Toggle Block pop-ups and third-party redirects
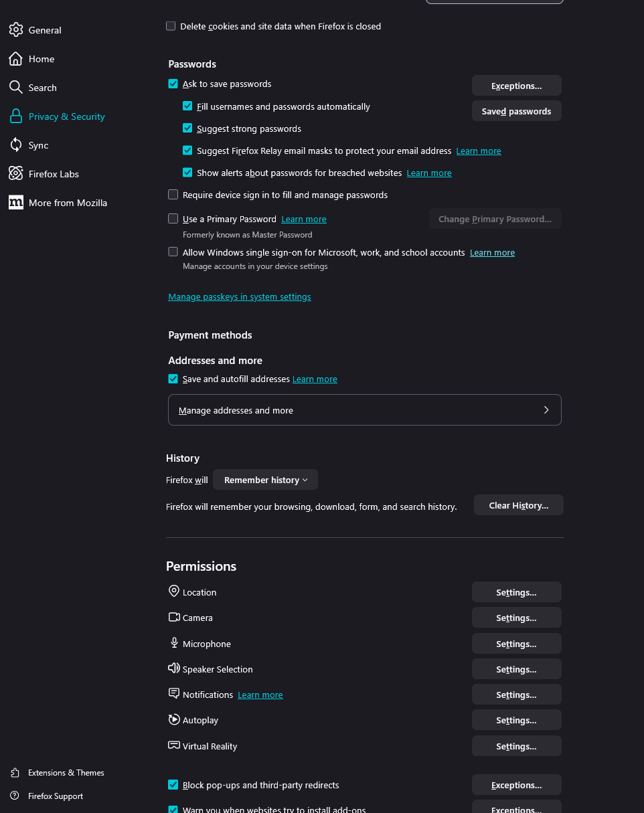Viewport: 644px width, 813px height. [x=173, y=785]
